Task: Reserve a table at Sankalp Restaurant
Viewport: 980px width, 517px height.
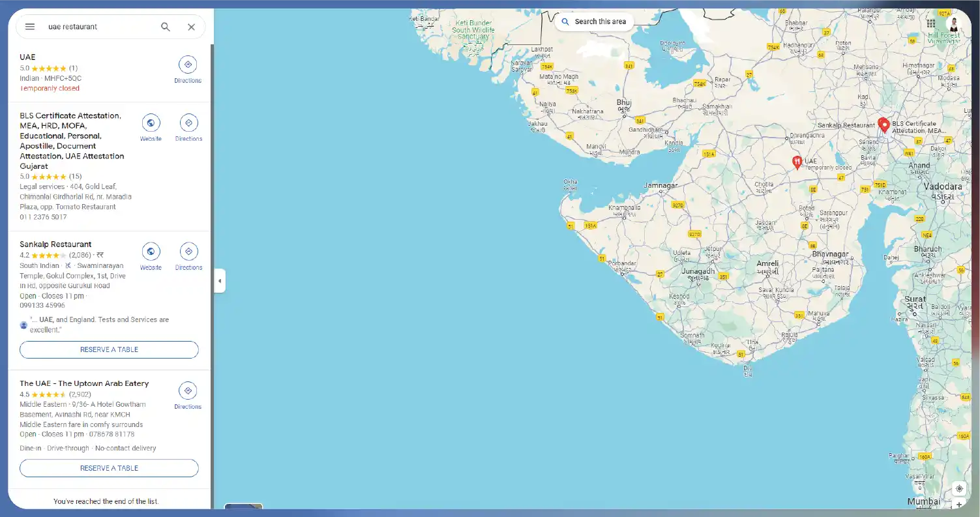Action: [x=109, y=349]
